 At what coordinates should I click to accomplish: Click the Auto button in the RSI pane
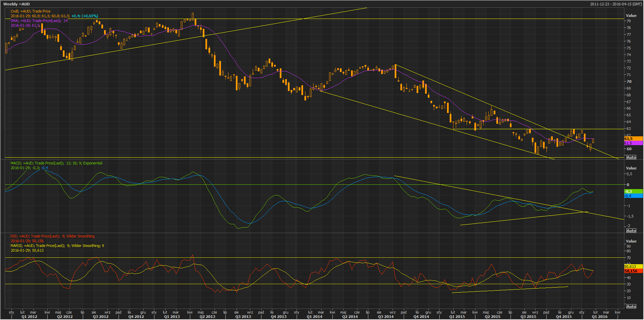(x=631, y=306)
